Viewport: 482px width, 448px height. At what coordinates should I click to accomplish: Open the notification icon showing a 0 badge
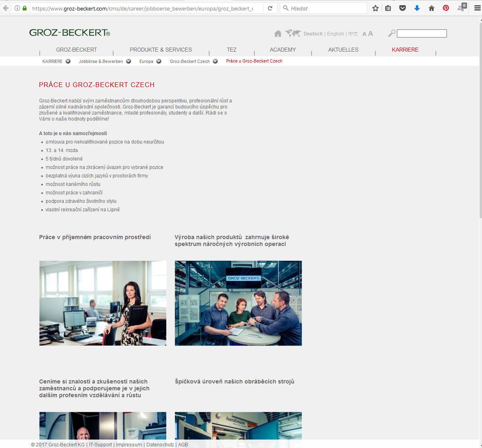pyautogui.click(x=462, y=7)
